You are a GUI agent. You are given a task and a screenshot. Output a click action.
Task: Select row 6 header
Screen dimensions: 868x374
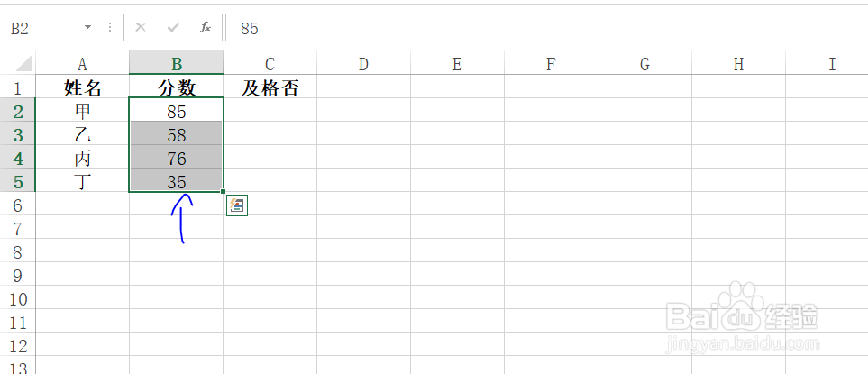[18, 204]
